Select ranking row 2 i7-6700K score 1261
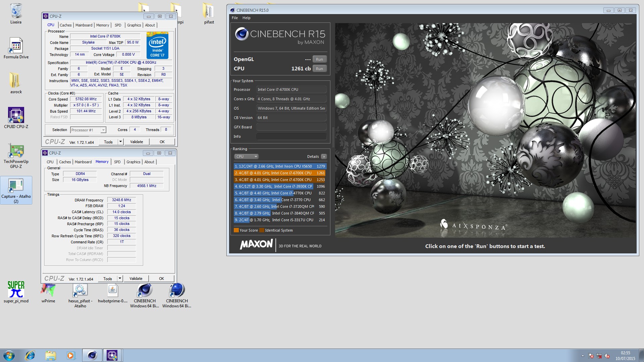644x362 pixels. [280, 173]
